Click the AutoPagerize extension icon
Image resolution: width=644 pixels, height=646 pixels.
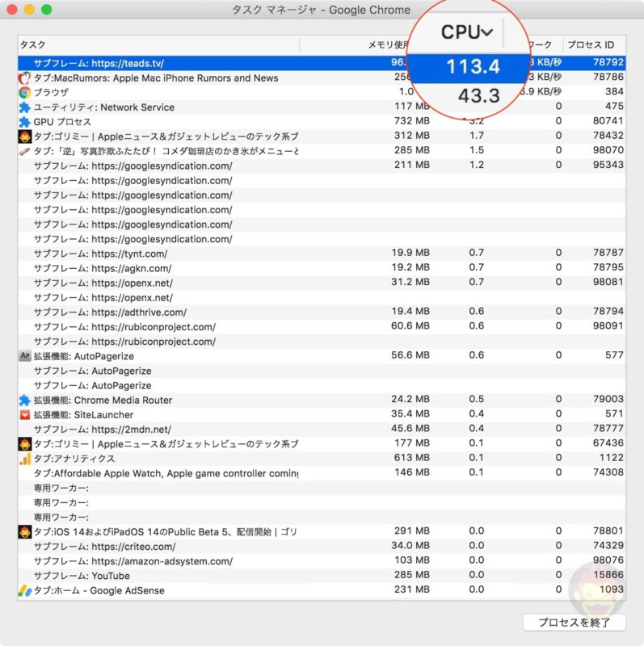24,356
